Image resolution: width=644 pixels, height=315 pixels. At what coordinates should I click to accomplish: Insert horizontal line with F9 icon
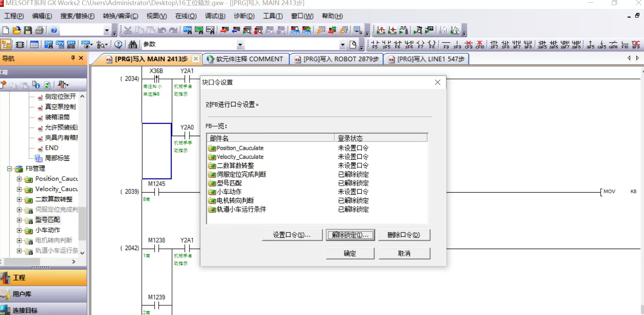click(446, 45)
